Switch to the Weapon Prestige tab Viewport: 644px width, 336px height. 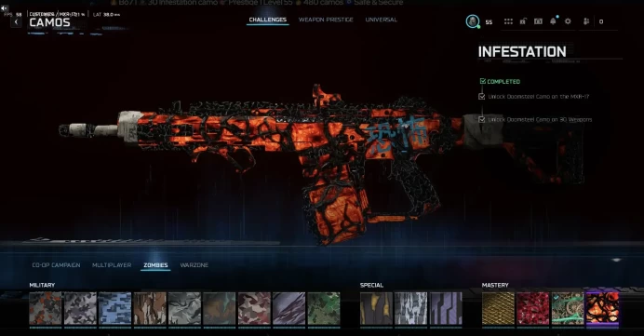326,20
